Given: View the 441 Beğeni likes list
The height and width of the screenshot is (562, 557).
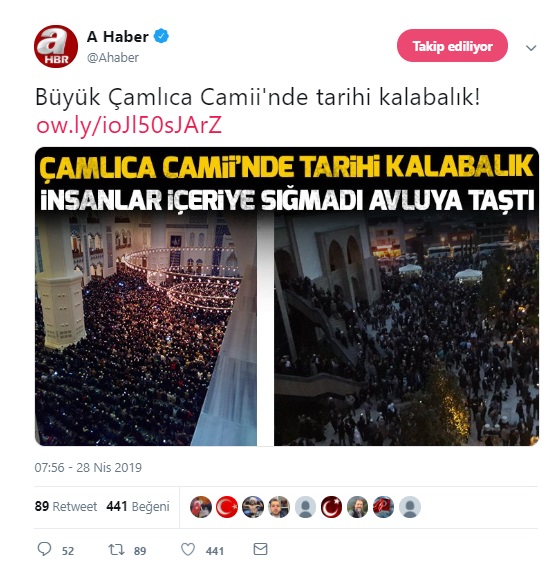Looking at the screenshot, I should pyautogui.click(x=138, y=506).
